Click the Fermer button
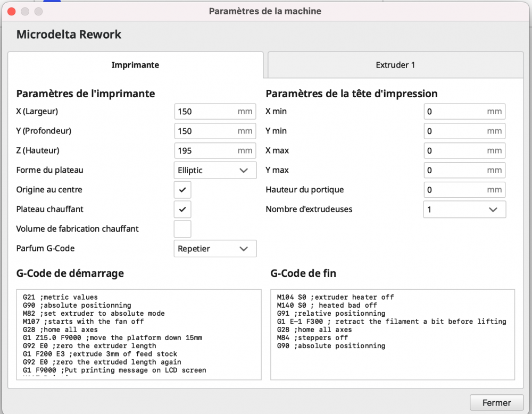532x414 pixels. [x=496, y=403]
